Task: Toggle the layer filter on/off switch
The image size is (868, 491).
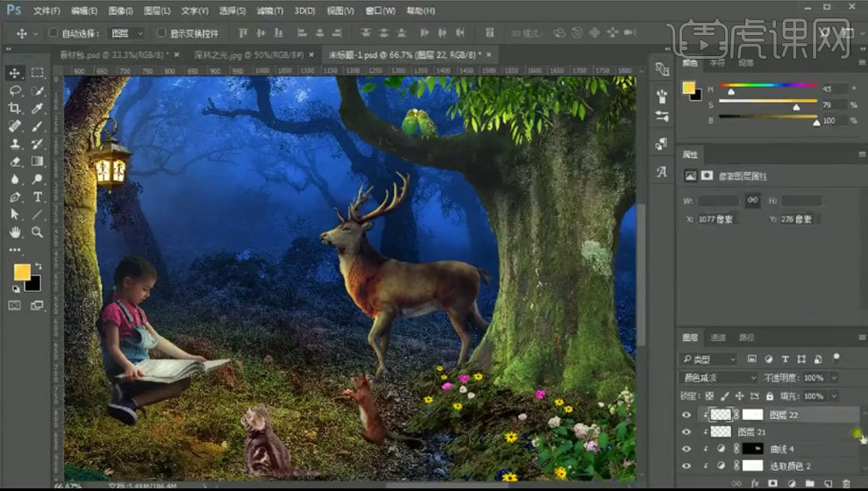Action: pyautogui.click(x=836, y=358)
